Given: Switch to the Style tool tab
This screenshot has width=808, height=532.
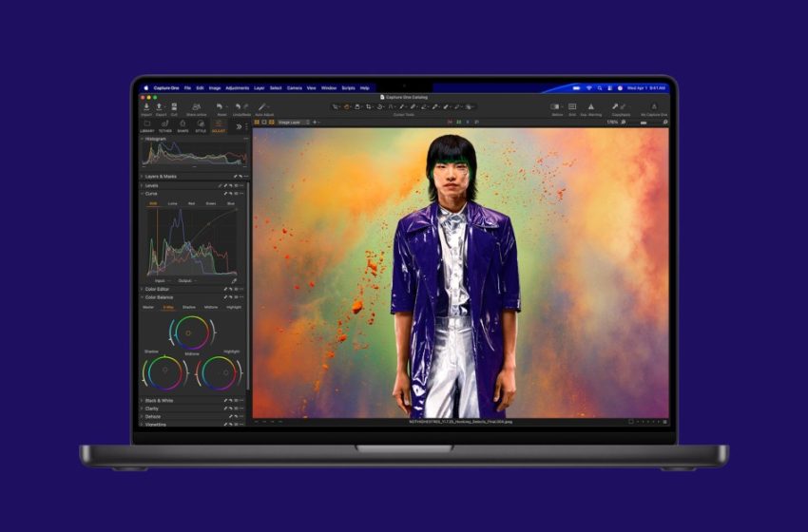Looking at the screenshot, I should point(201,124).
